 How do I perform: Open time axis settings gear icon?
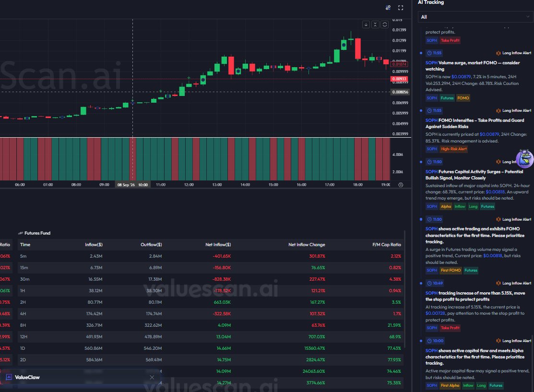[401, 185]
